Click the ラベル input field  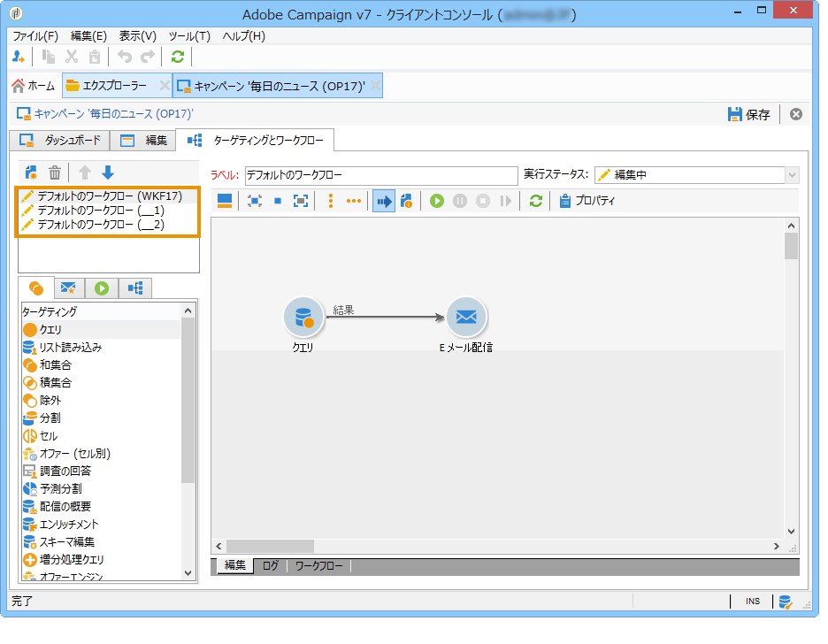click(x=381, y=175)
